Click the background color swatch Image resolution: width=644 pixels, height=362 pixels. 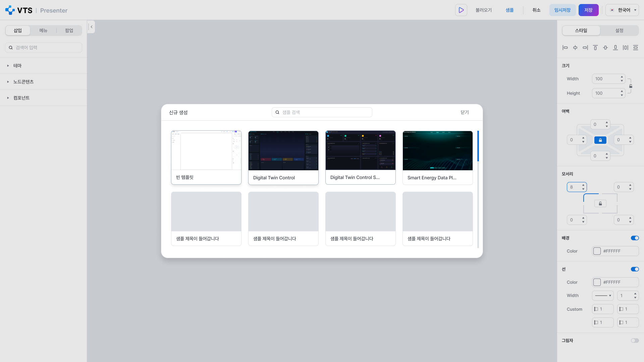(597, 251)
